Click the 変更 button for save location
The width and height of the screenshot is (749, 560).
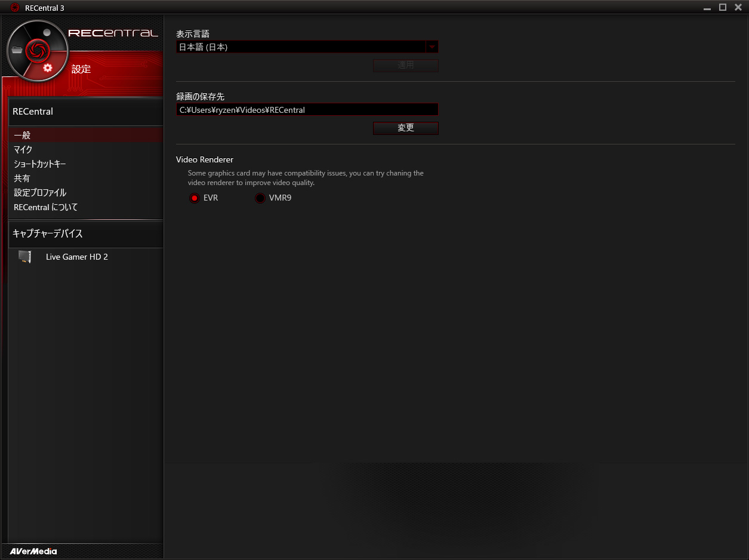pyautogui.click(x=406, y=128)
